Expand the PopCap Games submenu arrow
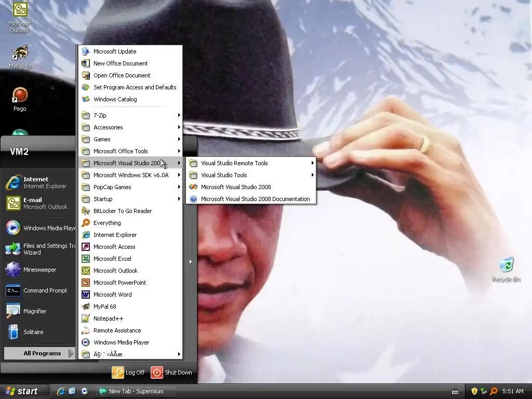Screen dimensions: 532x399 point(179,187)
